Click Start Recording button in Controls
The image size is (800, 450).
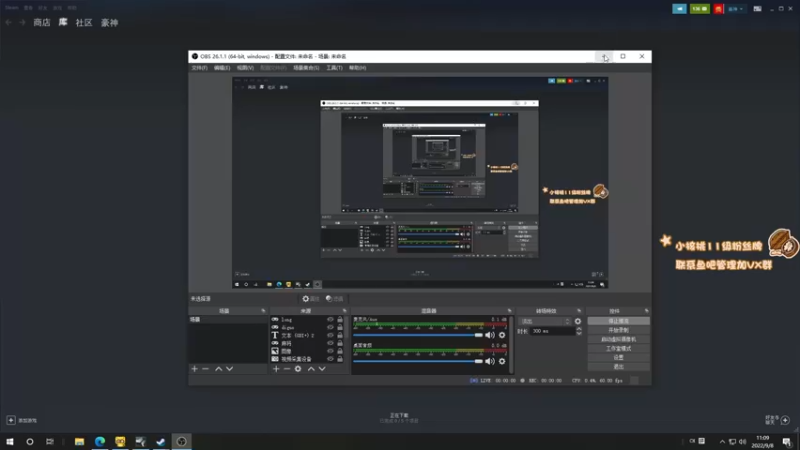click(618, 330)
